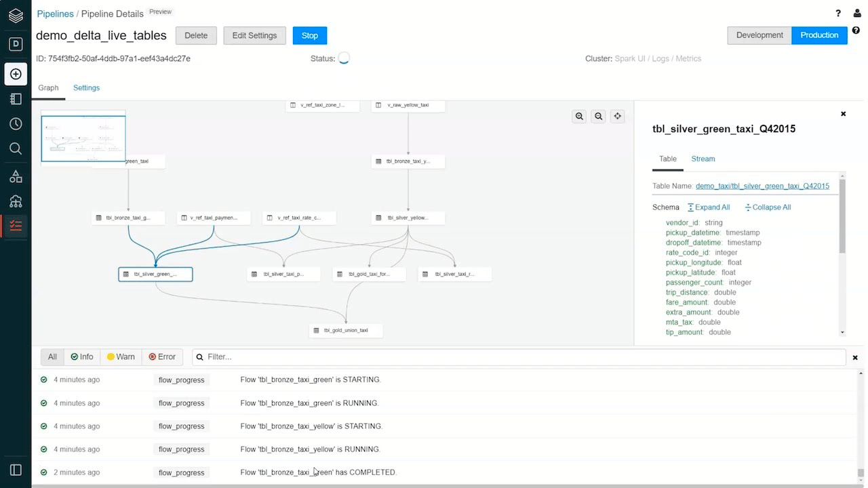Show All event log entries

(x=52, y=357)
